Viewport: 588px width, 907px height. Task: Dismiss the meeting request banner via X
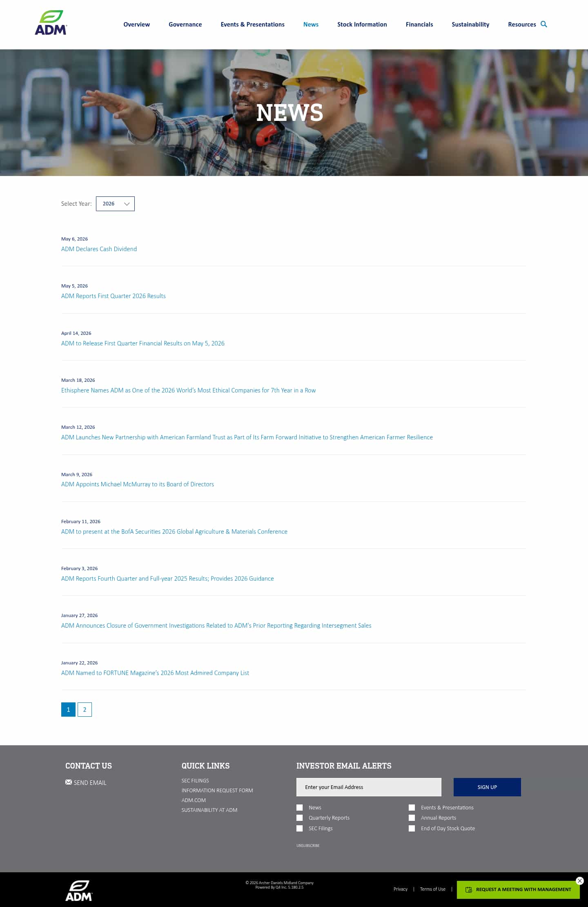579,881
